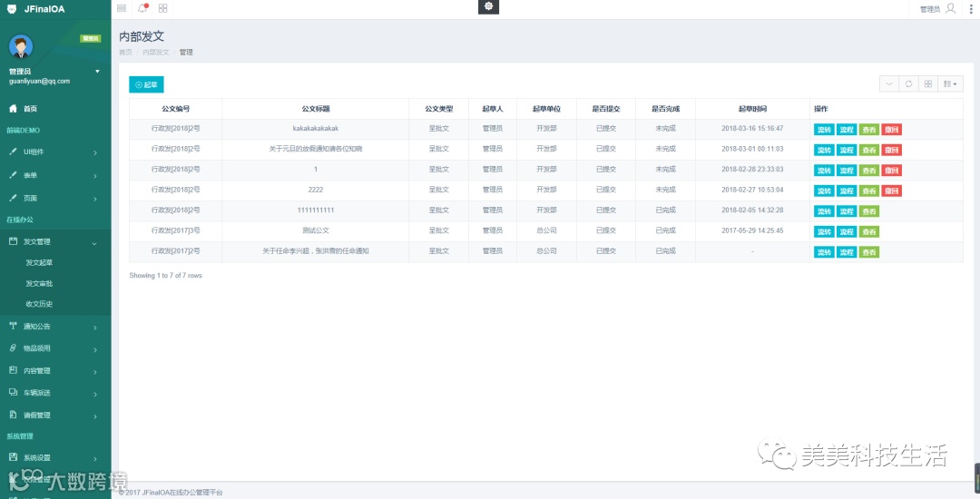This screenshot has height=499, width=980.
Task: Click the brush icon beside 页面
Action: (13, 198)
